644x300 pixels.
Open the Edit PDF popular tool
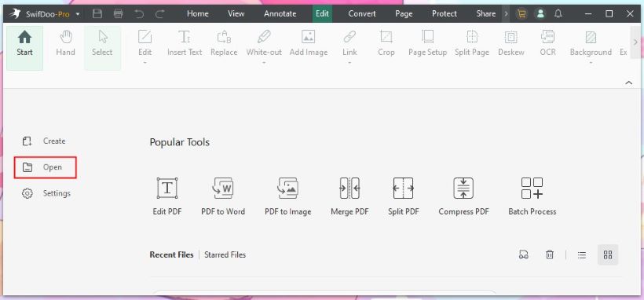pyautogui.click(x=167, y=196)
